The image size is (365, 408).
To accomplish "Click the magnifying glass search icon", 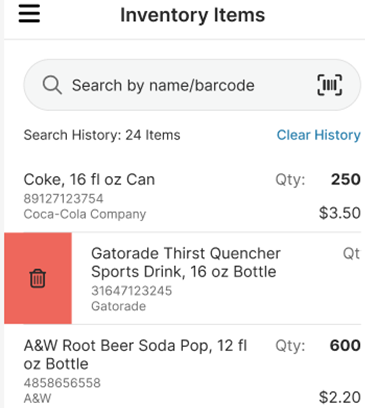I will [52, 85].
